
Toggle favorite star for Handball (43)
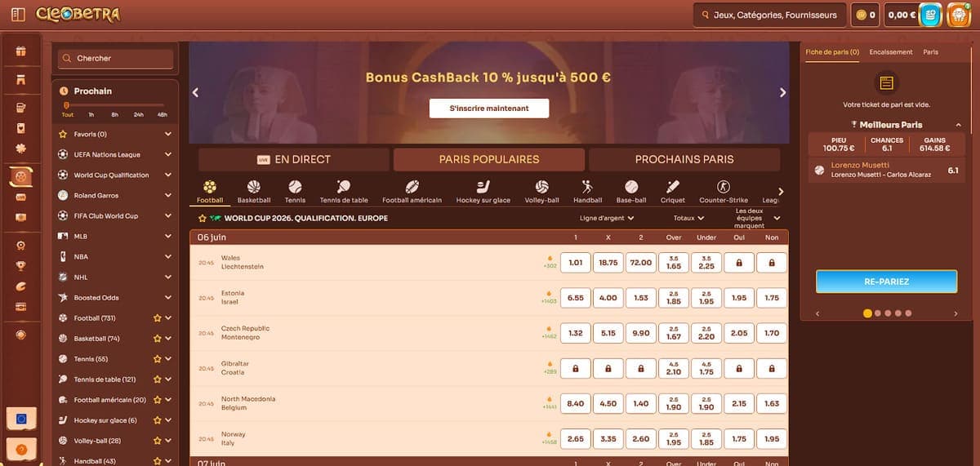[x=157, y=461]
